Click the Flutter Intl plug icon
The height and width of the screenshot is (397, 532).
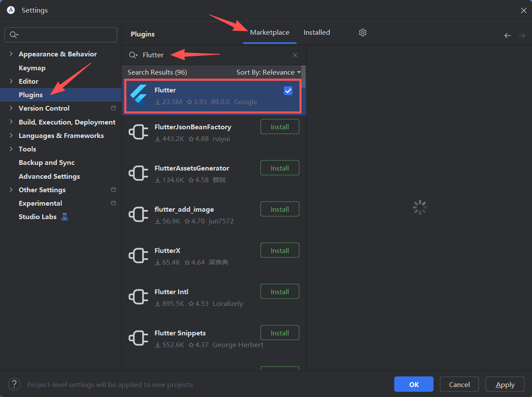(138, 297)
